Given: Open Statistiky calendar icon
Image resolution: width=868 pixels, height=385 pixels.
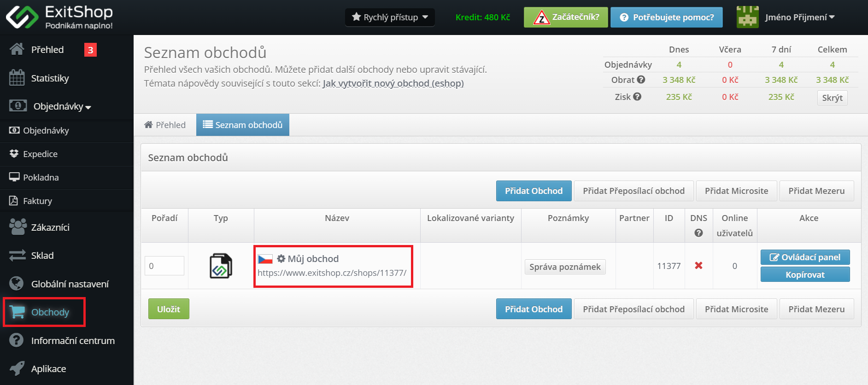Looking at the screenshot, I should click(17, 78).
